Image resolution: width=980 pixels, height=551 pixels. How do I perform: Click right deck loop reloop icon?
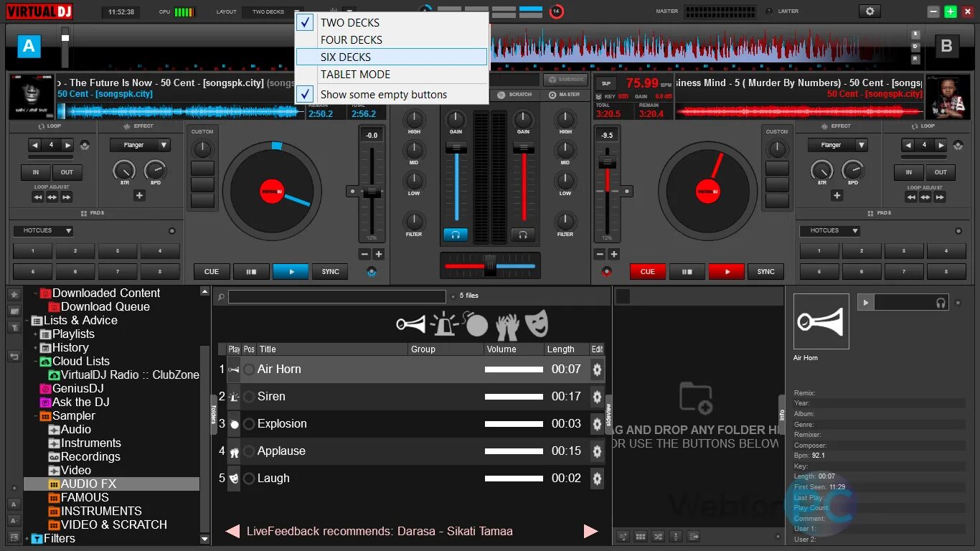(958, 145)
